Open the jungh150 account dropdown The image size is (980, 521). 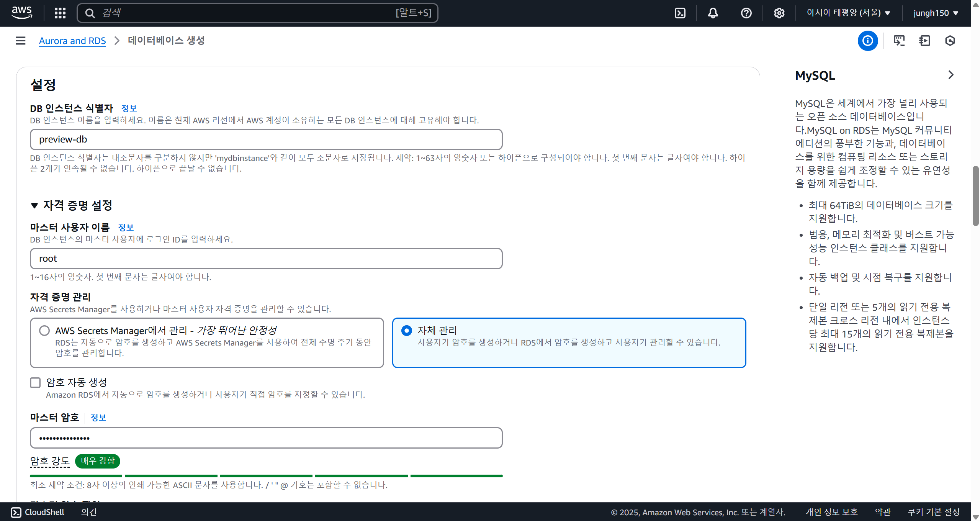tap(936, 13)
